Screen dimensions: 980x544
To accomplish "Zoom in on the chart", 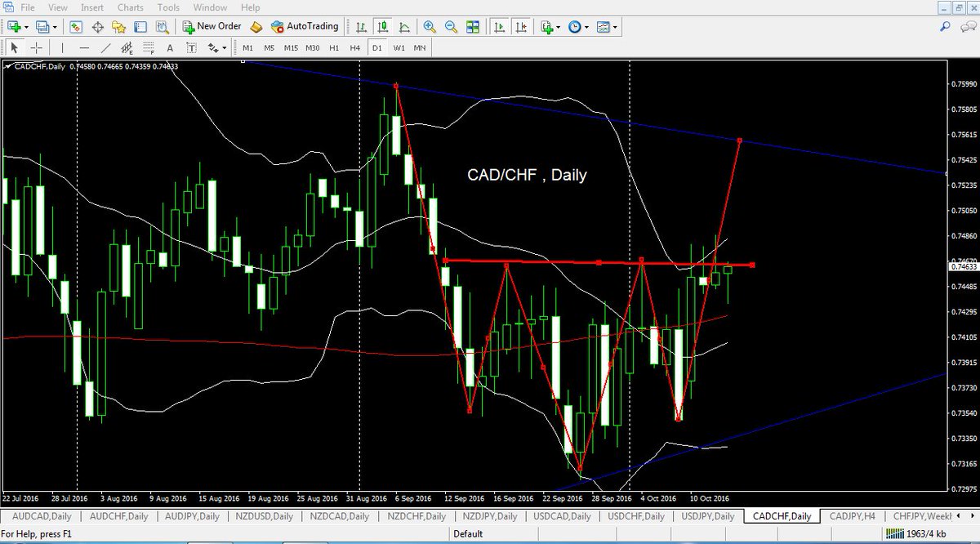I will [430, 27].
